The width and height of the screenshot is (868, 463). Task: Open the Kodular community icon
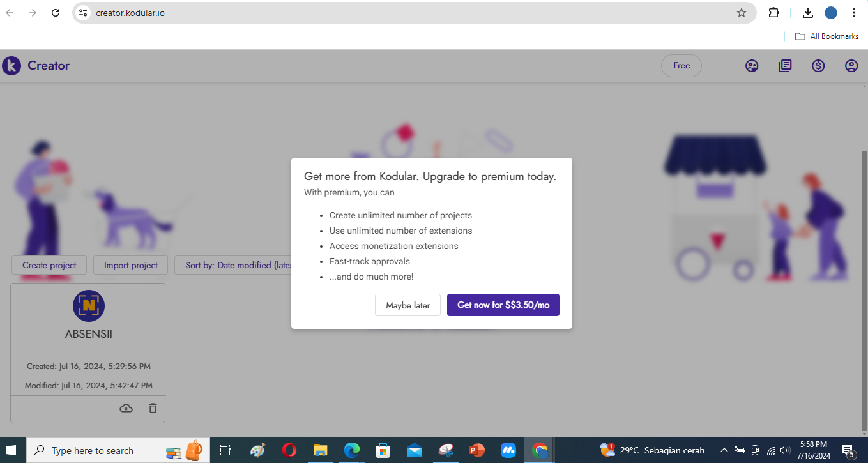click(752, 66)
